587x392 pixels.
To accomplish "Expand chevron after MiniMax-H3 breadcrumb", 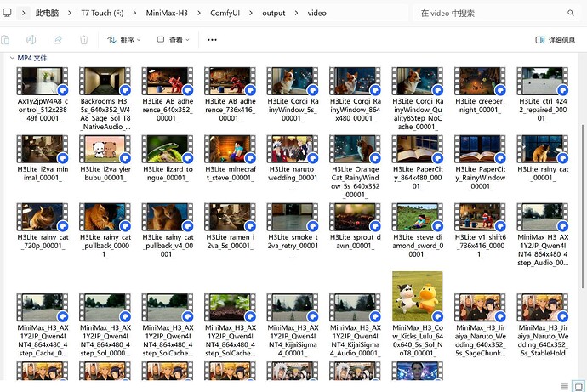I will click(x=199, y=13).
